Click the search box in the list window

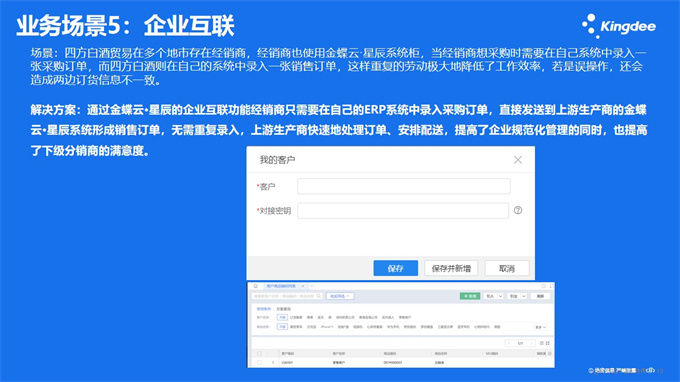pos(287,296)
